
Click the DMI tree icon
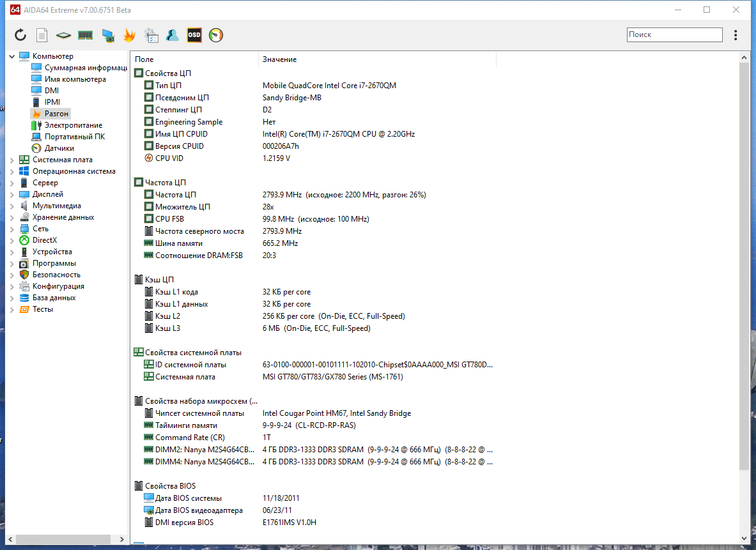coord(36,91)
